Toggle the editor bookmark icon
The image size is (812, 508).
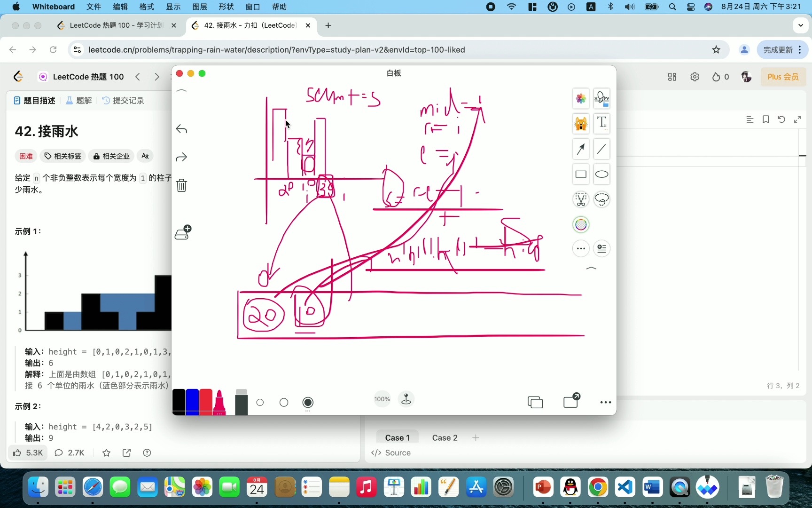pyautogui.click(x=765, y=119)
